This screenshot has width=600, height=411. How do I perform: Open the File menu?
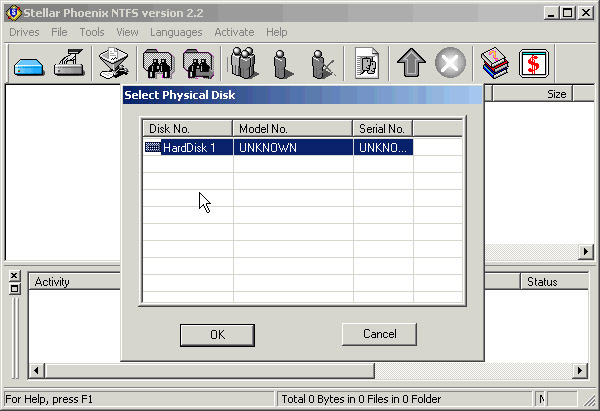pos(59,32)
